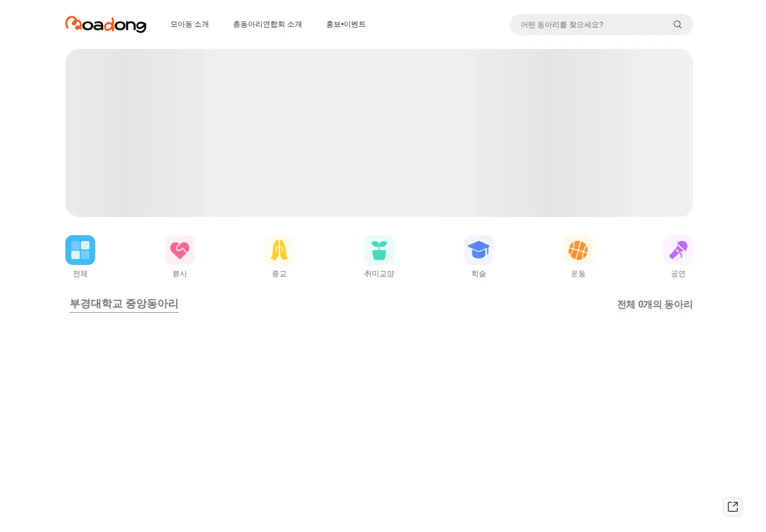Image resolution: width=766 pixels, height=532 pixels.
Task: Click the large banner placeholder
Action: click(x=379, y=133)
